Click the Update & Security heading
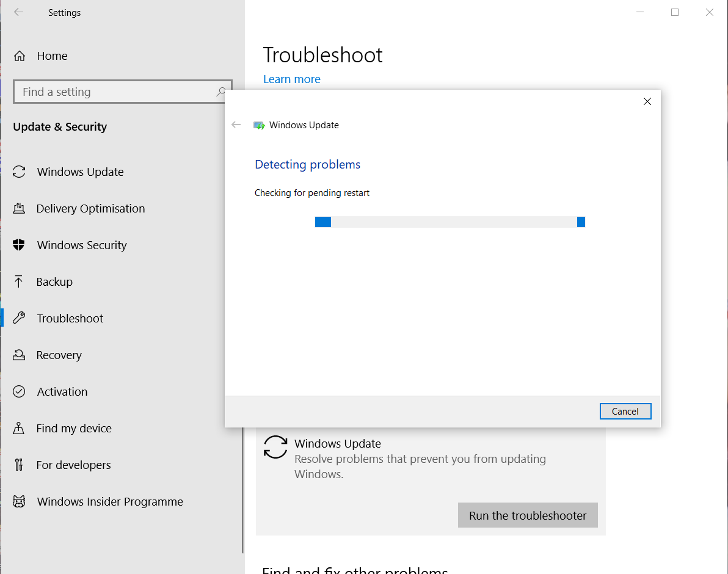 tap(60, 126)
